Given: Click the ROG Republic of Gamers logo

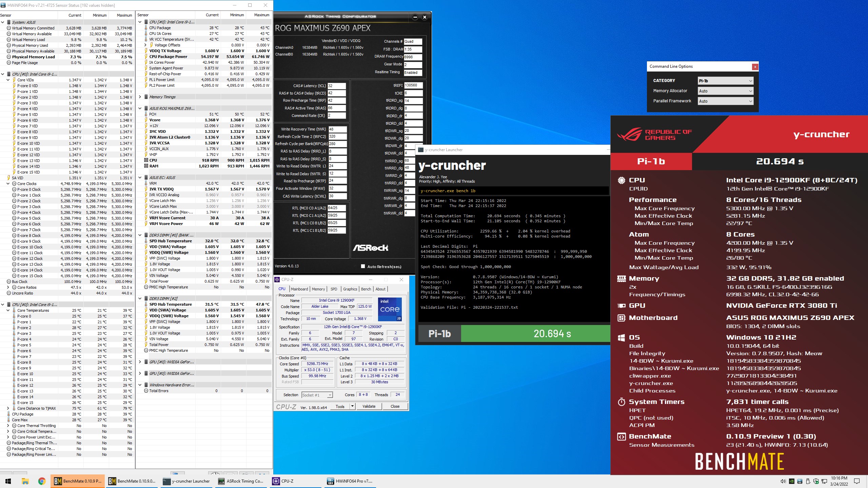Looking at the screenshot, I should point(655,135).
